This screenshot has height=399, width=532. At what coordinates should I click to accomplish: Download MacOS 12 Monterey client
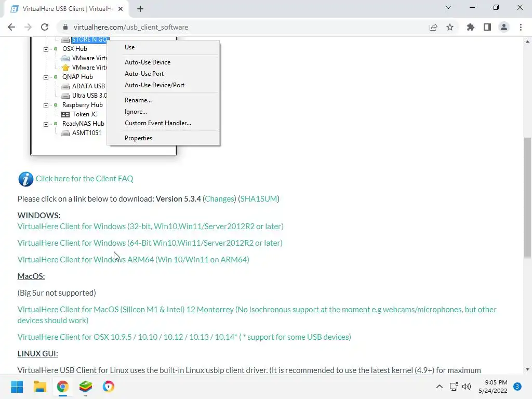[x=257, y=315]
